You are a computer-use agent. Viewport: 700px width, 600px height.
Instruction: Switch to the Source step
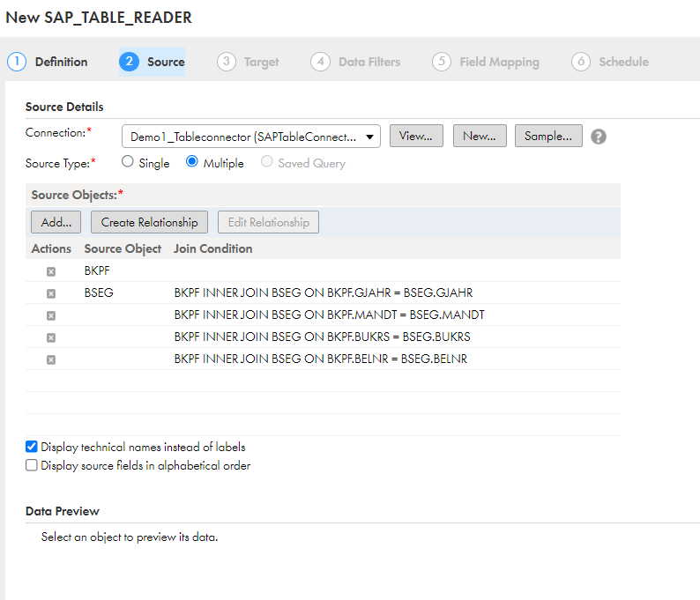tap(166, 62)
